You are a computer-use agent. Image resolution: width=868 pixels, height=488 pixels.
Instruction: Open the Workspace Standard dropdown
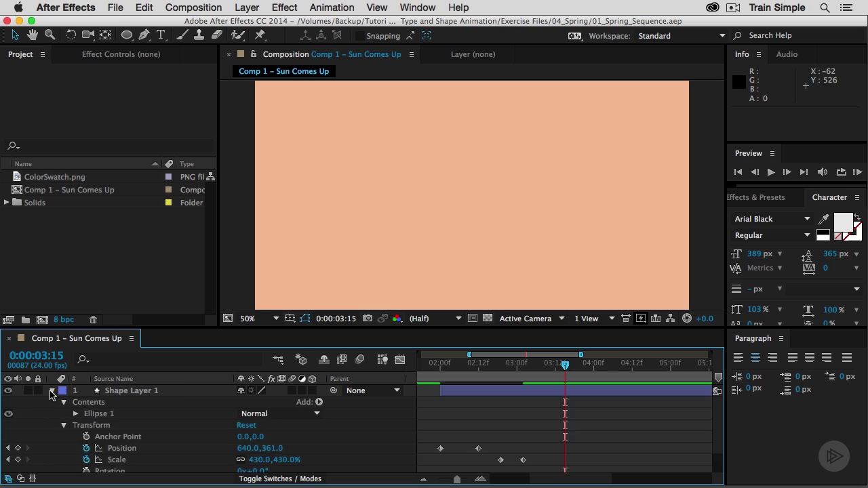tap(681, 36)
